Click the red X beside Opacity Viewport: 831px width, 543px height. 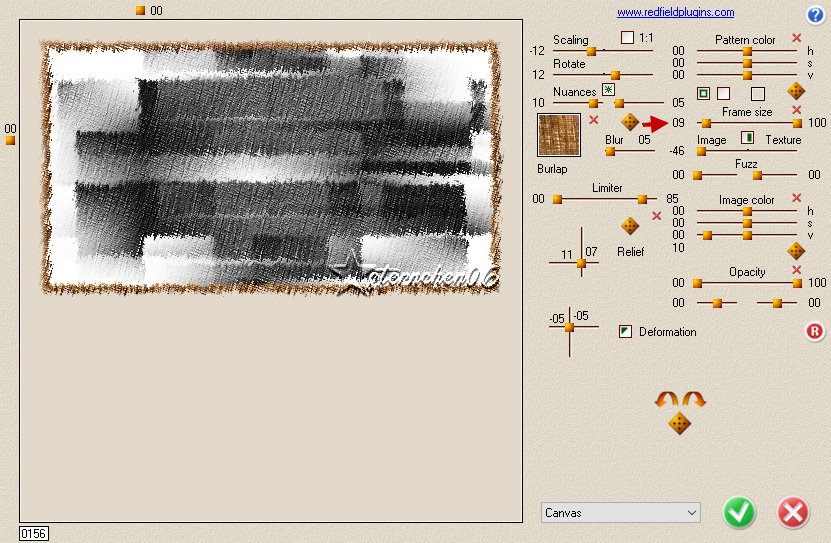[797, 271]
